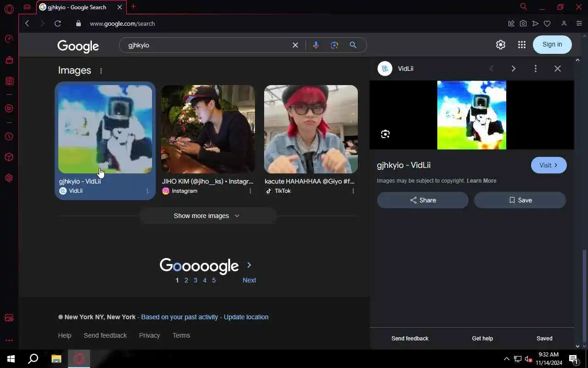This screenshot has height=368, width=588.
Task: Open sidebar setup three-dots icon
Action: (x=9, y=340)
